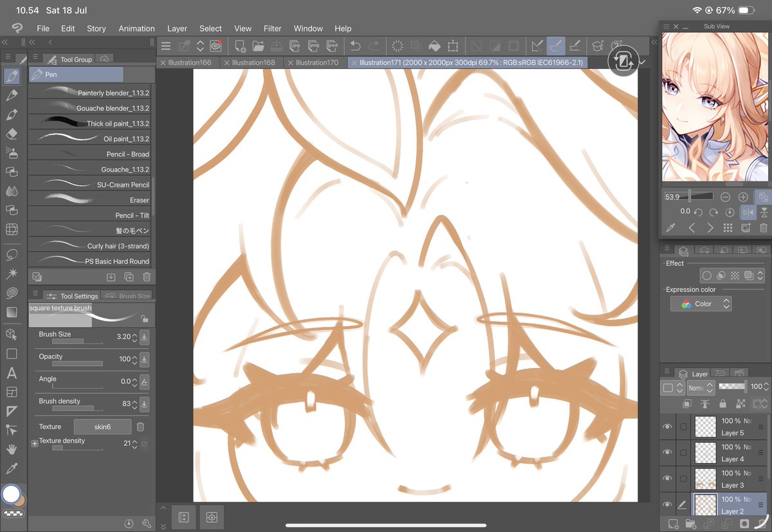Open the Effect options dropdown arrows
Screen dimensions: 772x532
(x=760, y=275)
